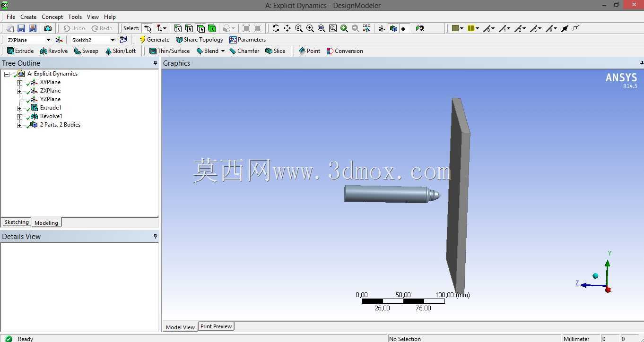
Task: Open the ZXPlane plane dropdown
Action: 48,40
